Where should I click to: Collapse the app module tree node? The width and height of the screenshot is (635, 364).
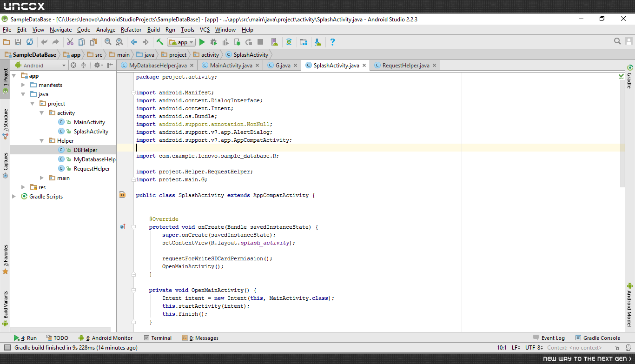(14, 75)
